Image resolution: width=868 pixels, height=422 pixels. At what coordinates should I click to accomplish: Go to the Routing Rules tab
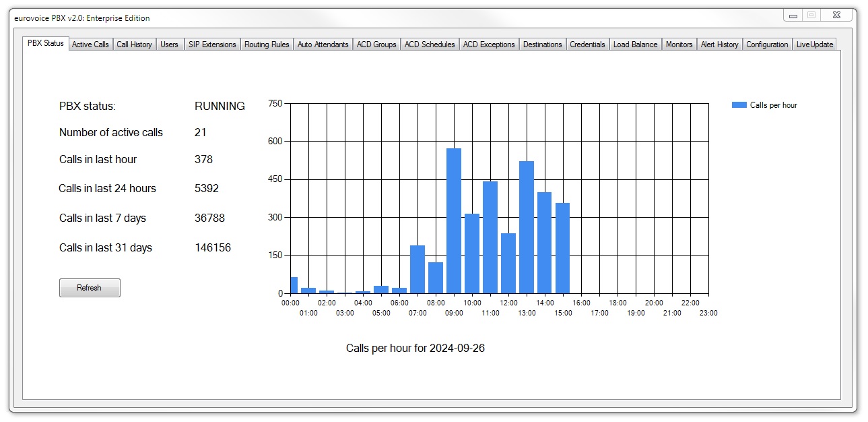tap(267, 44)
